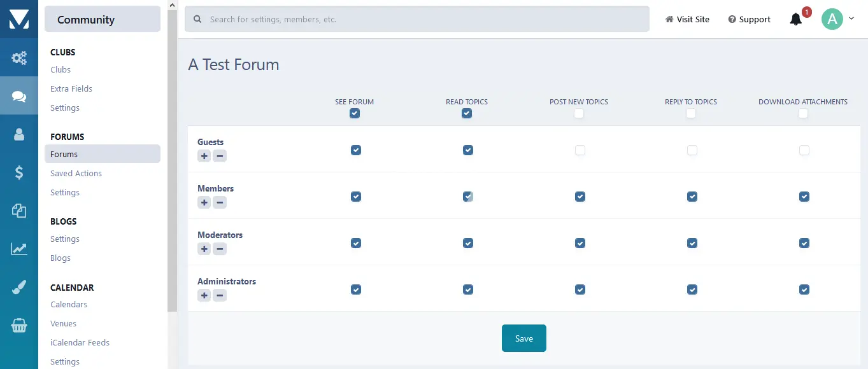Select the Members person icon in sidebar
Screen dimensions: 868x369
click(x=19, y=134)
